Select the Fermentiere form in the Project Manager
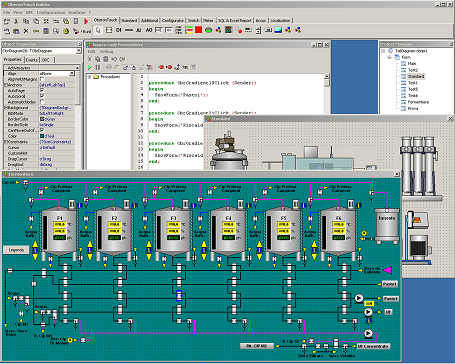This screenshot has height=364, width=455. [x=418, y=102]
